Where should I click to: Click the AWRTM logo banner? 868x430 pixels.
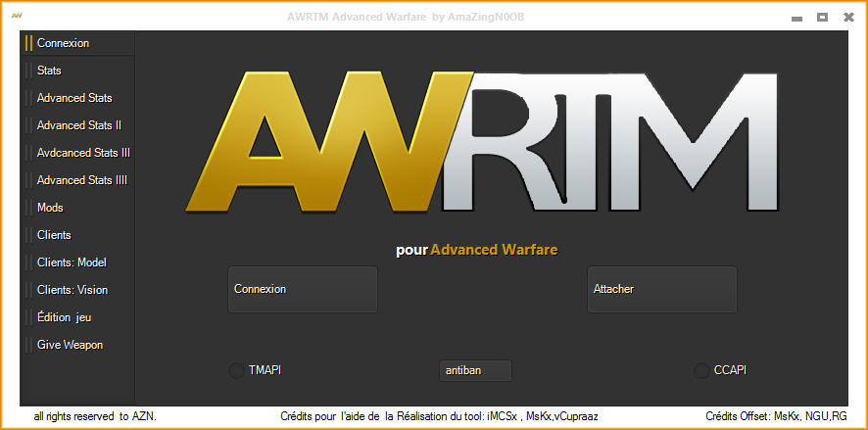[x=482, y=142]
